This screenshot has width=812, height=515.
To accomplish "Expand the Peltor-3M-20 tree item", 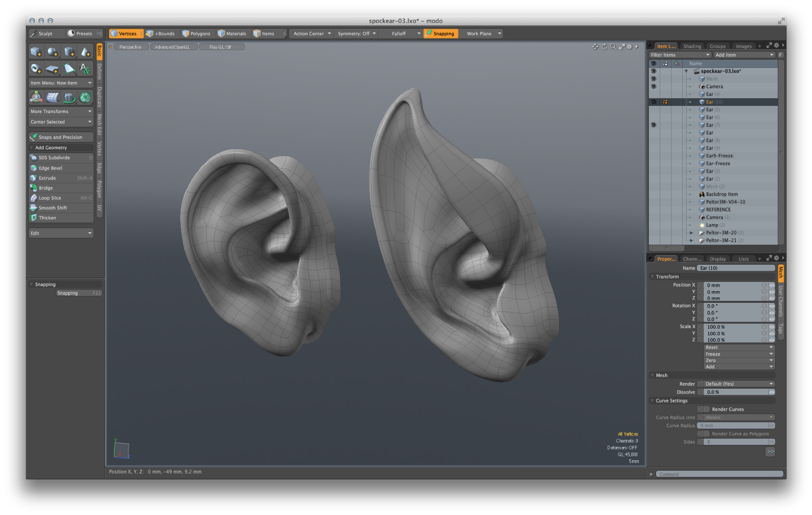I will (x=691, y=233).
